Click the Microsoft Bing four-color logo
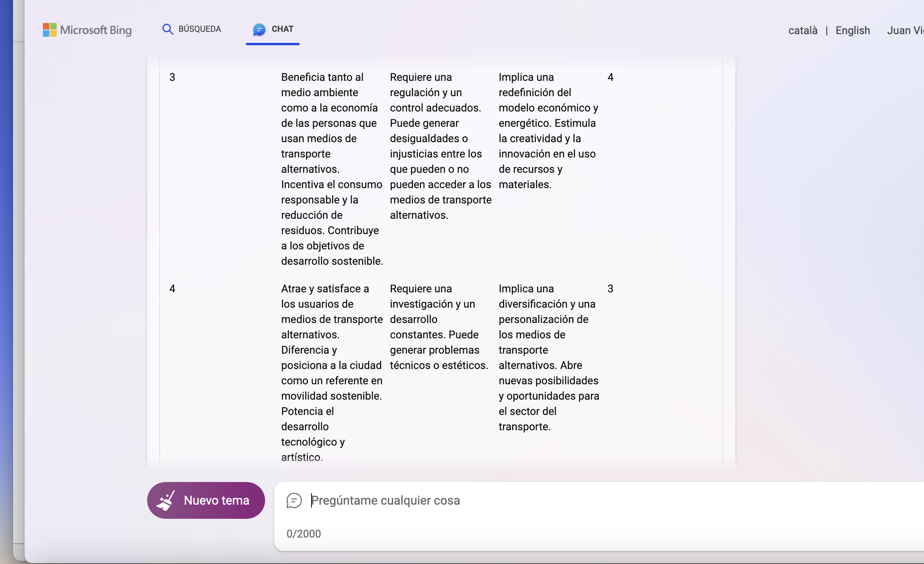The width and height of the screenshot is (924, 564). (x=49, y=30)
